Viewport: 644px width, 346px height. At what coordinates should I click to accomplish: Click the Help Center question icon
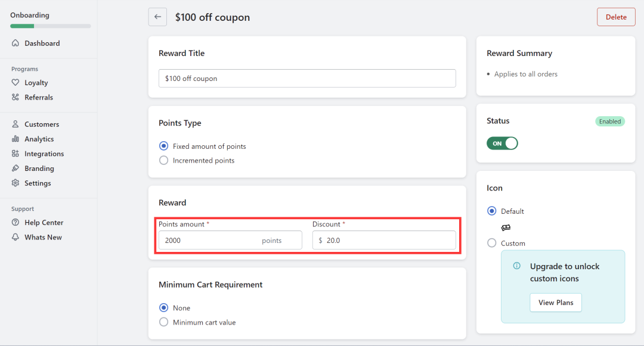pyautogui.click(x=16, y=223)
